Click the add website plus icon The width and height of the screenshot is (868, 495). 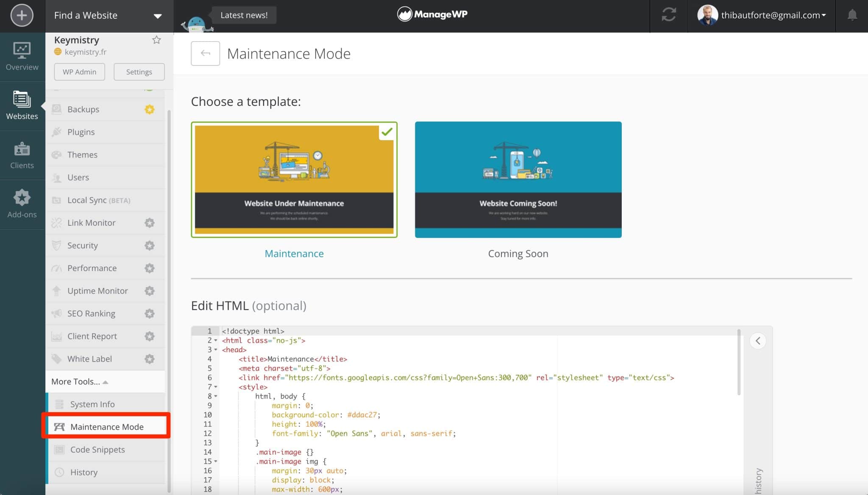click(x=22, y=16)
